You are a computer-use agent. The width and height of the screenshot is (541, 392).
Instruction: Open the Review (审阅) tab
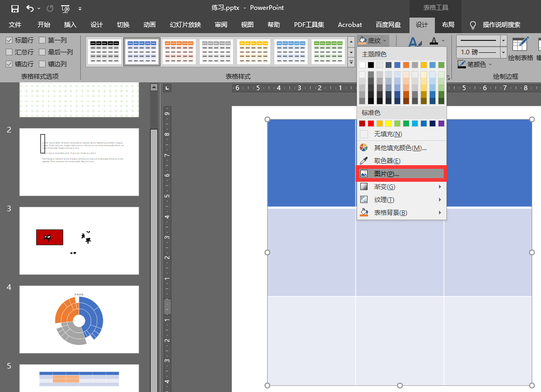(221, 25)
